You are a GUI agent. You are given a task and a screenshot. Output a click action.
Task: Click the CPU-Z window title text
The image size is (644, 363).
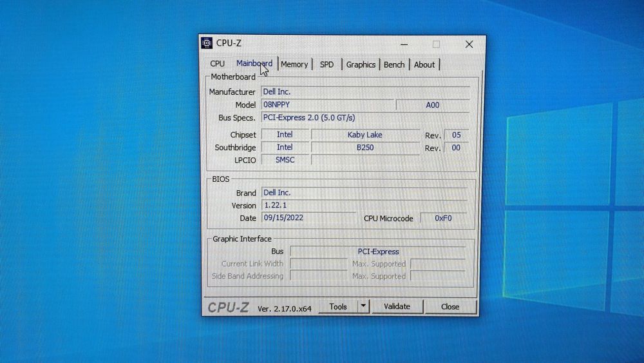[x=229, y=43]
